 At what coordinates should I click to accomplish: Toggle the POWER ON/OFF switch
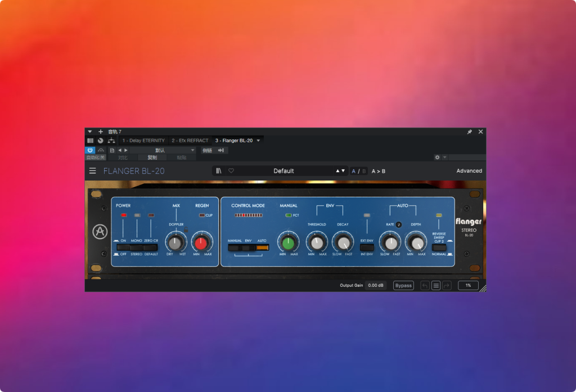tap(123, 247)
